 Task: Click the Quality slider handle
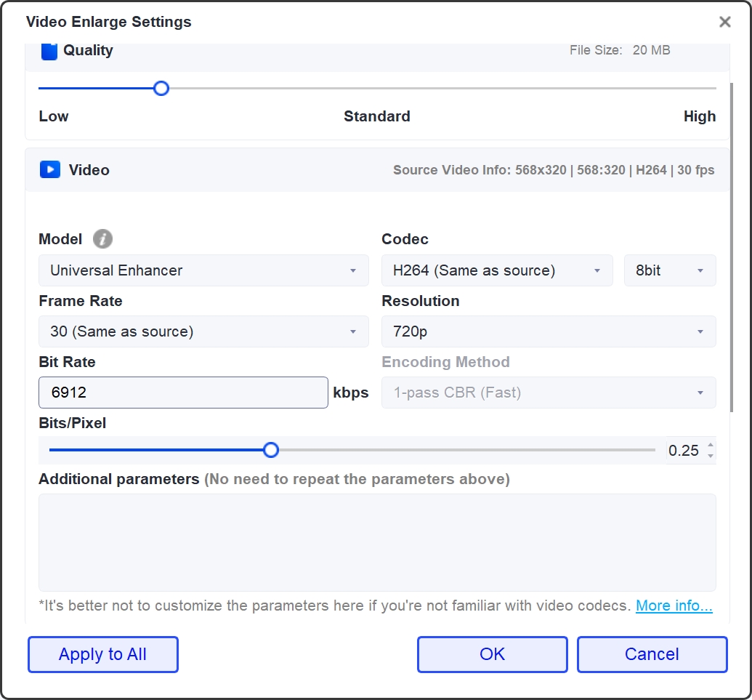tap(161, 88)
